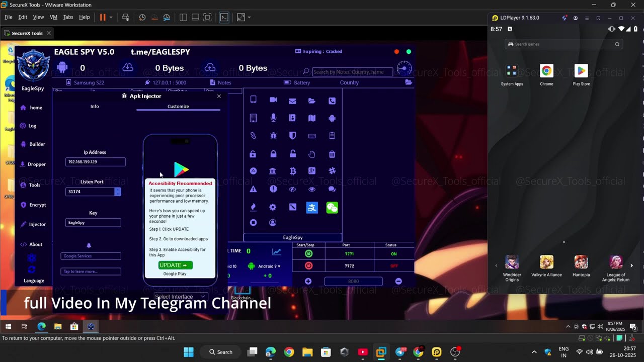Viewport: 644px width, 362px height.
Task: Toggle VMware library sidebar view button
Action: pyautogui.click(x=183, y=17)
